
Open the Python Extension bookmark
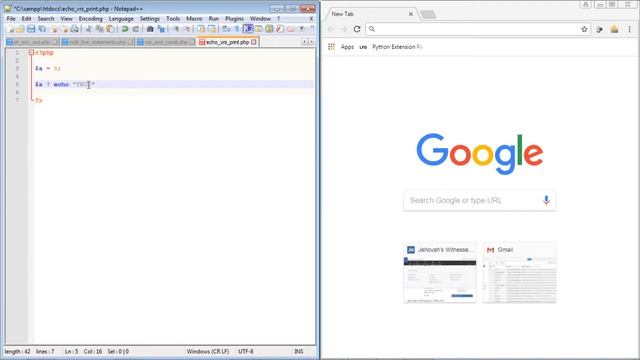tap(397, 47)
